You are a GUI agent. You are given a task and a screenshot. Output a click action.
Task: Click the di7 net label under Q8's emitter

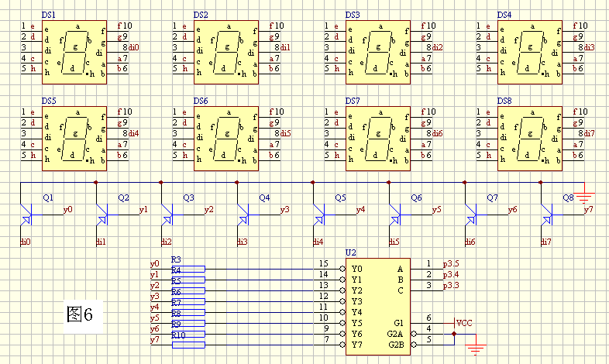click(546, 242)
